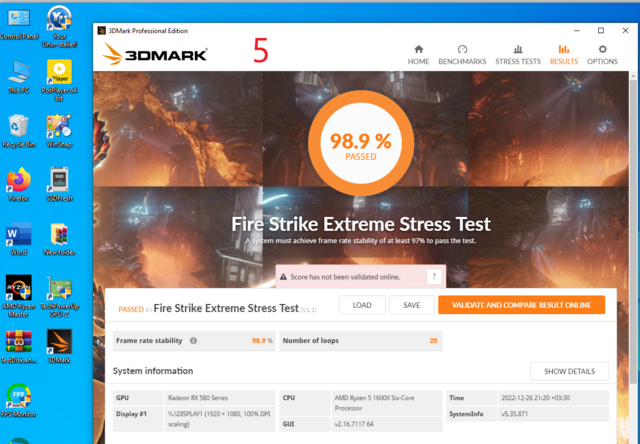Viewport: 640px width, 444px height.
Task: Click the frame rate stability info icon
Action: pyautogui.click(x=193, y=340)
